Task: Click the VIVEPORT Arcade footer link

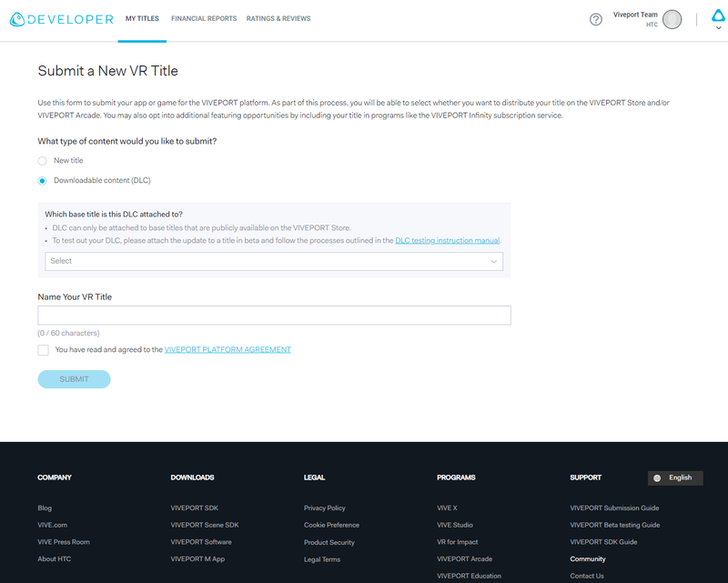Action: pyautogui.click(x=465, y=558)
